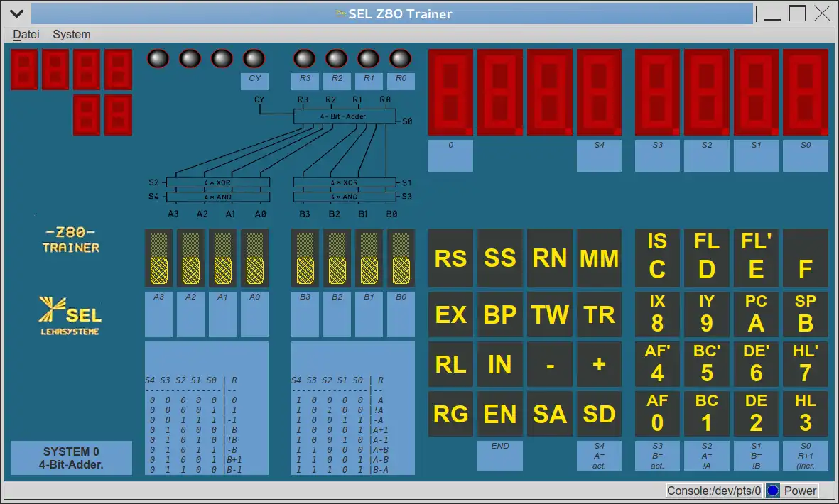Open the Datei menu
The height and width of the screenshot is (504, 839).
[x=26, y=34]
